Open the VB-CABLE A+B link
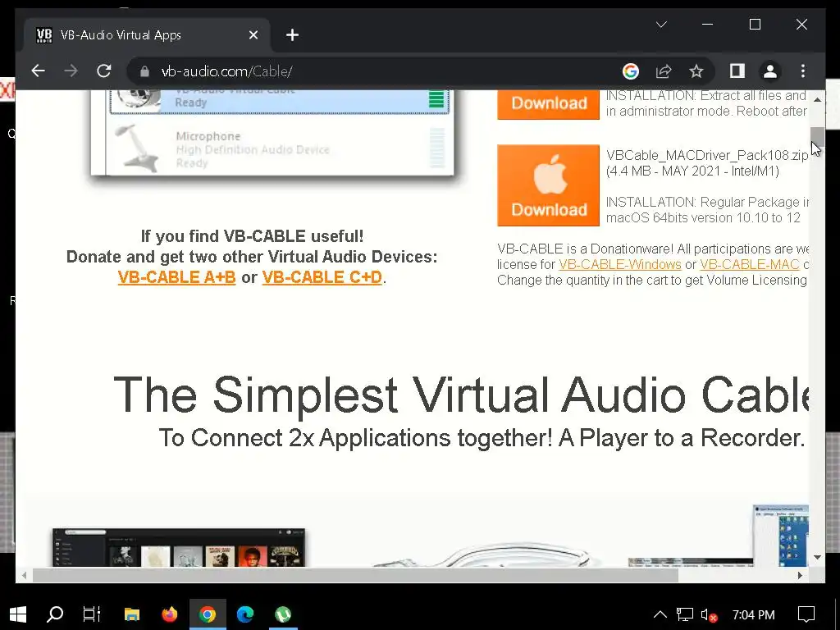Image resolution: width=840 pixels, height=630 pixels. tap(177, 277)
